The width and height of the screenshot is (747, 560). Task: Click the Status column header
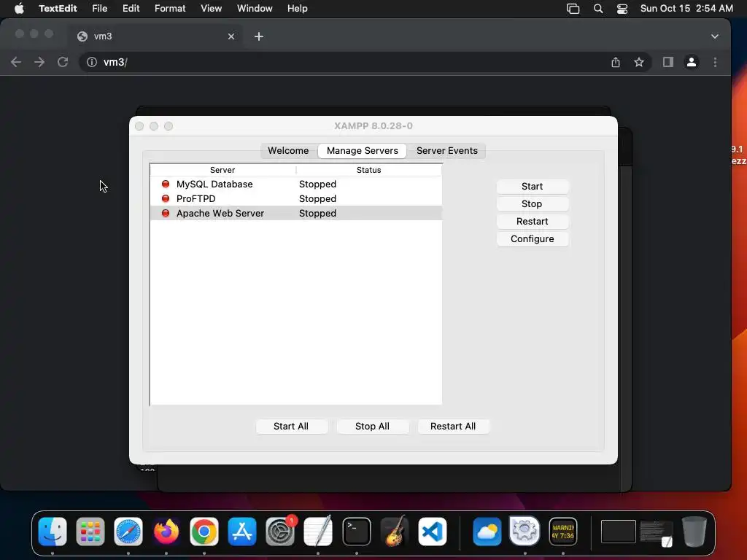point(368,170)
